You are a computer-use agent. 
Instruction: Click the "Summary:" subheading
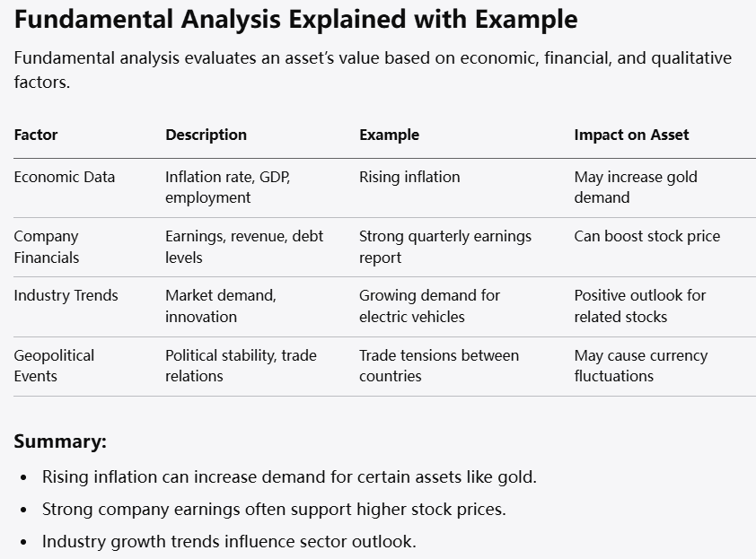(60, 441)
